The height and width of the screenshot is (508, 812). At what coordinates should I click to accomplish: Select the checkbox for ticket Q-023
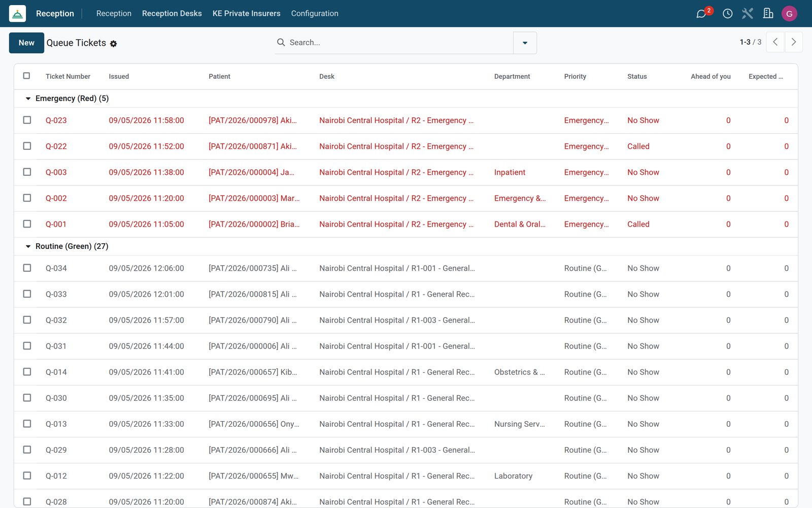coord(27,120)
